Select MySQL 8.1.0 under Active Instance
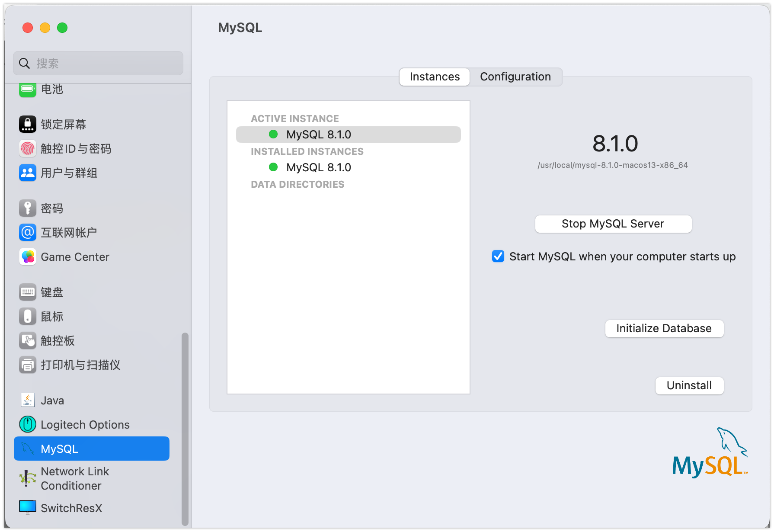This screenshot has width=774, height=532. click(x=318, y=135)
